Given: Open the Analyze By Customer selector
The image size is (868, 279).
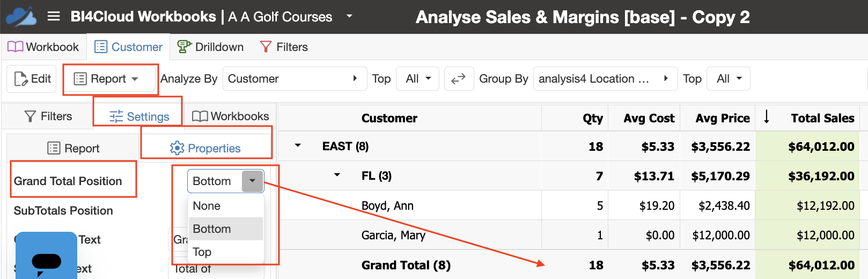Looking at the screenshot, I should point(295,79).
